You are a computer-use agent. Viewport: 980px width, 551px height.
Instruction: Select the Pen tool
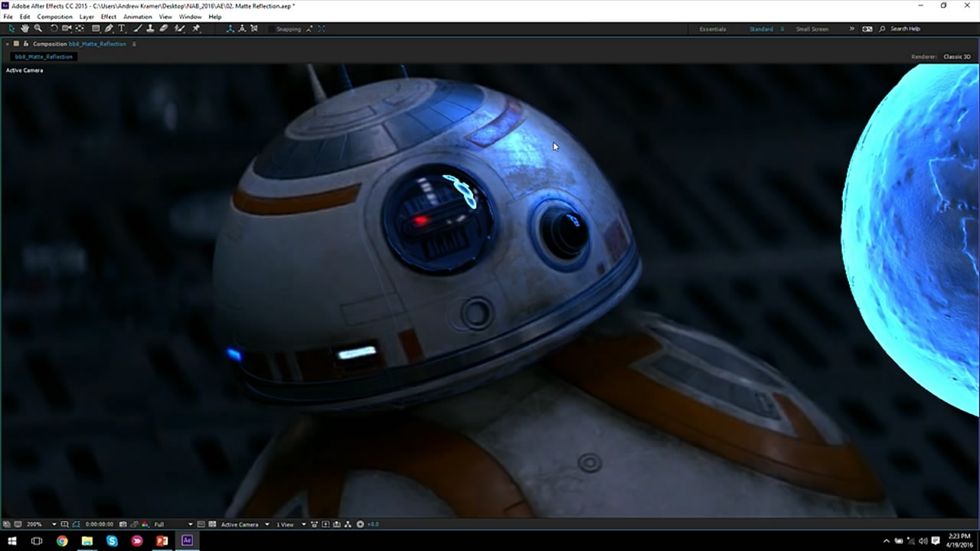[109, 28]
